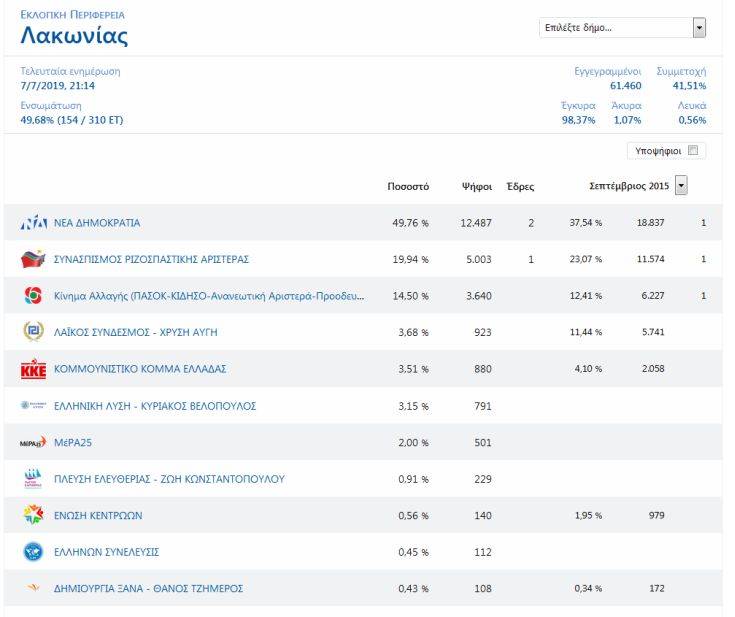This screenshot has height=617, width=735.
Task: Open the ΝΕΑ ΔΗΜΟΚΡΑΤΙΑ party link
Action: 97,223
